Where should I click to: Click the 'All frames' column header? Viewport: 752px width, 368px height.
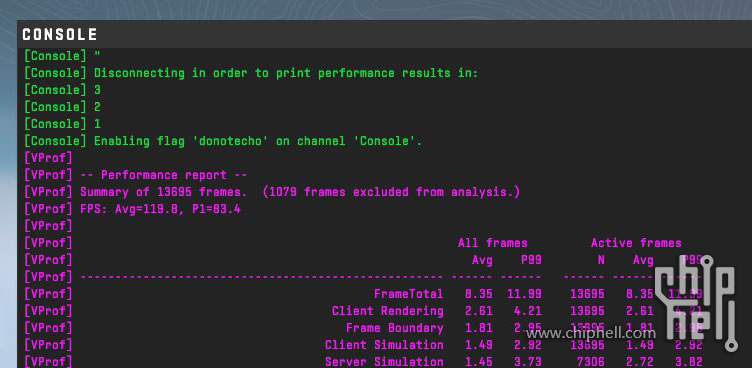pyautogui.click(x=493, y=243)
